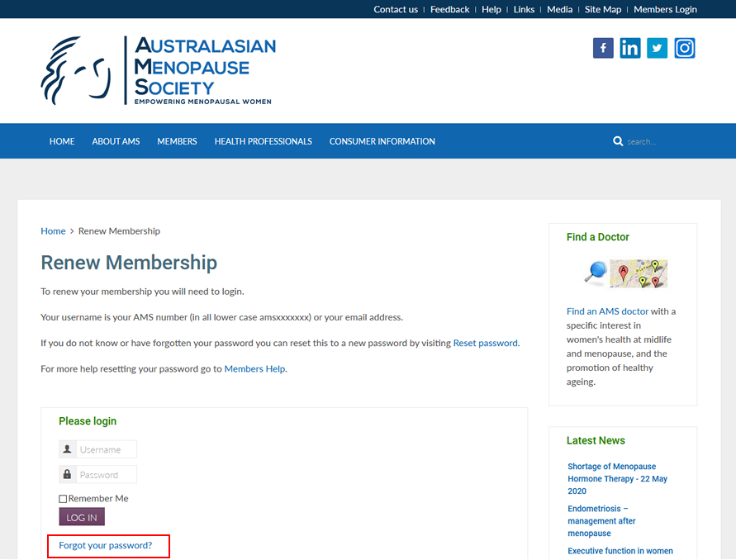The image size is (736, 560).
Task: Open the Twitter social icon
Action: pyautogui.click(x=658, y=48)
